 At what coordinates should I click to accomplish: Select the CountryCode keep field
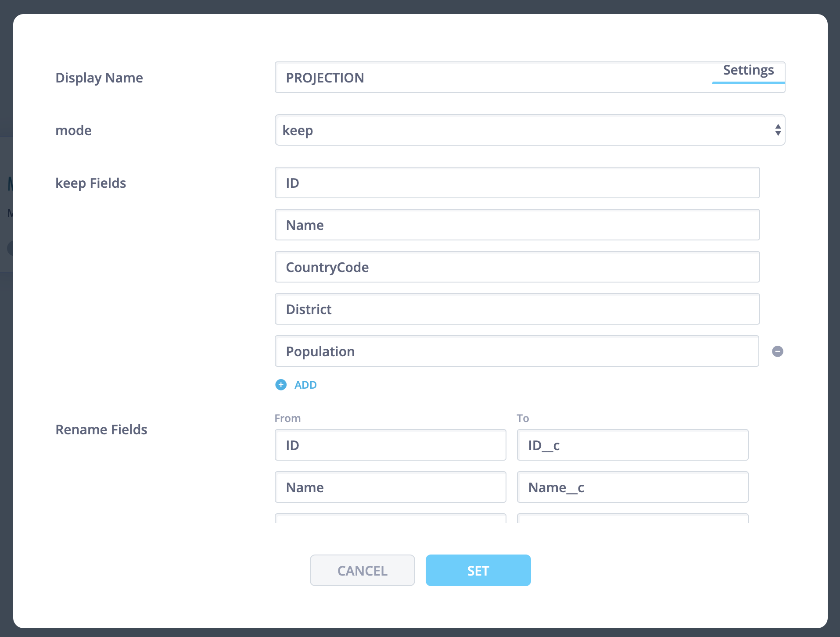pyautogui.click(x=517, y=267)
